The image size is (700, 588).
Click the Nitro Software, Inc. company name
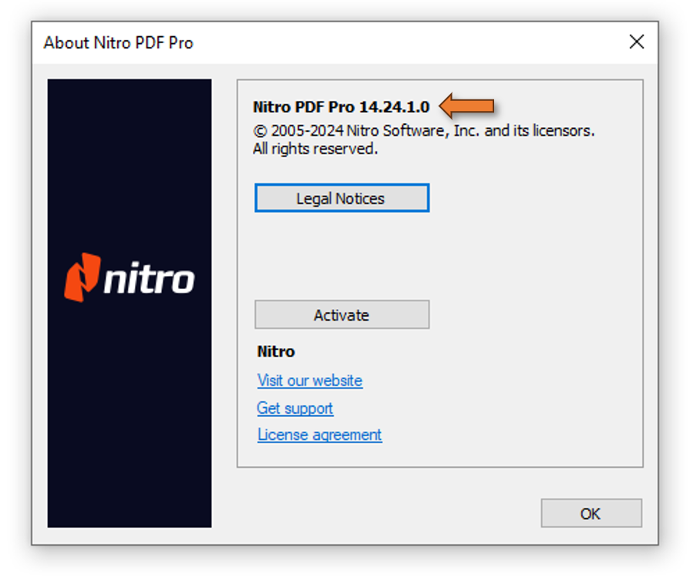pyautogui.click(x=413, y=131)
